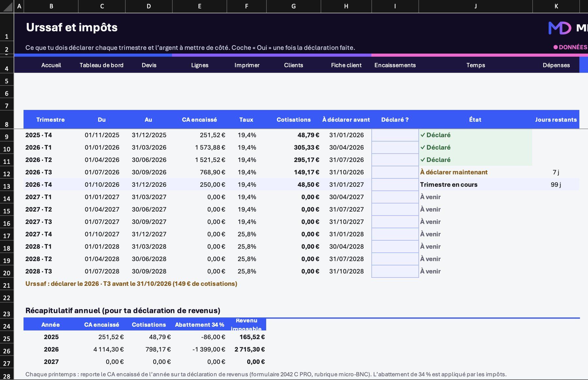The image size is (588, 380).
Task: Open the Déclaré ? cell for 2026 · T2
Action: [x=395, y=160]
